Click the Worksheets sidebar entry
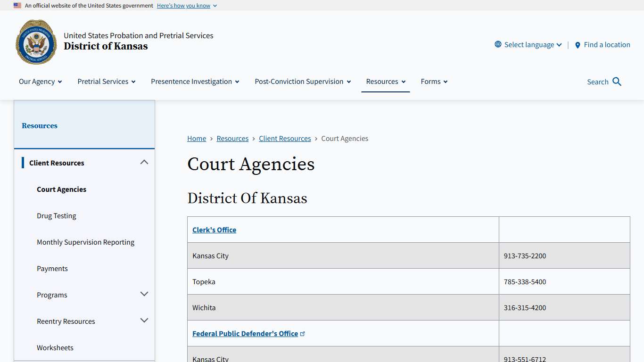Viewport: 644px width, 362px height. (x=55, y=347)
